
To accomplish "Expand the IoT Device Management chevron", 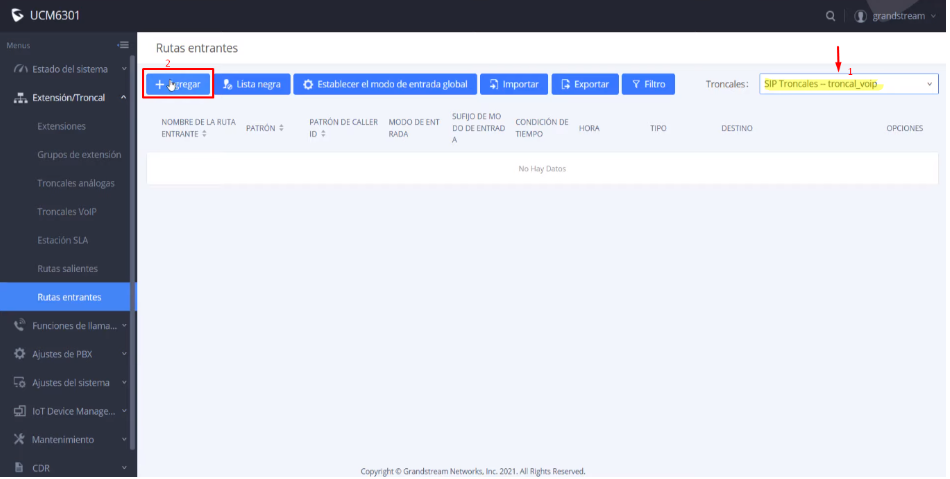I will coord(124,411).
